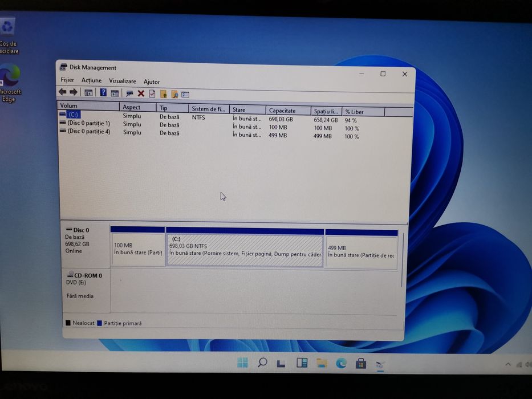Open Widgets on the taskbar
The width and height of the screenshot is (532, 399).
point(302,363)
